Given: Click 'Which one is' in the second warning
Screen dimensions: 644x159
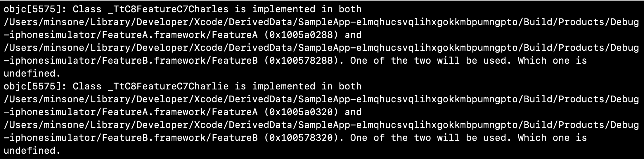Looking at the screenshot, I should [x=552, y=138].
